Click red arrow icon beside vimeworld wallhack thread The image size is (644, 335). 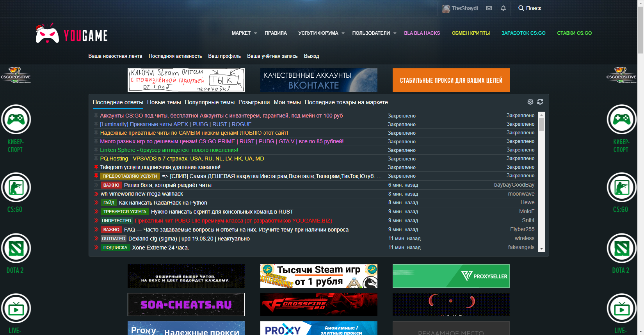96,194
